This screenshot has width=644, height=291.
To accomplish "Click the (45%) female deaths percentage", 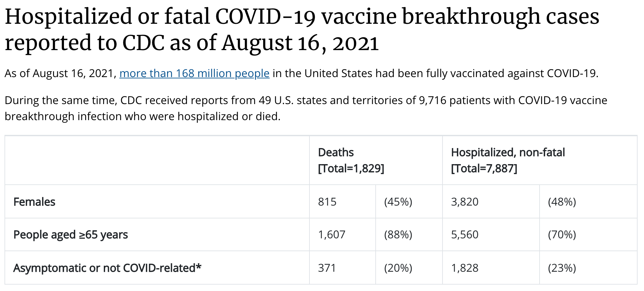I will click(x=398, y=202).
